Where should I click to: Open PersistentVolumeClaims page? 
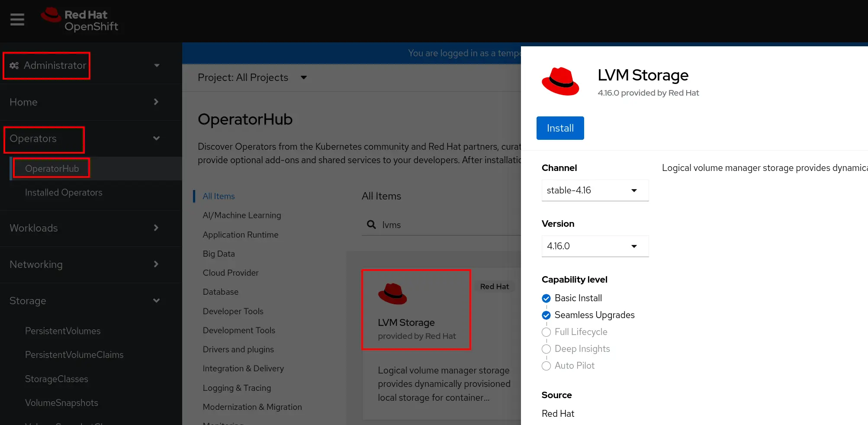(x=74, y=355)
